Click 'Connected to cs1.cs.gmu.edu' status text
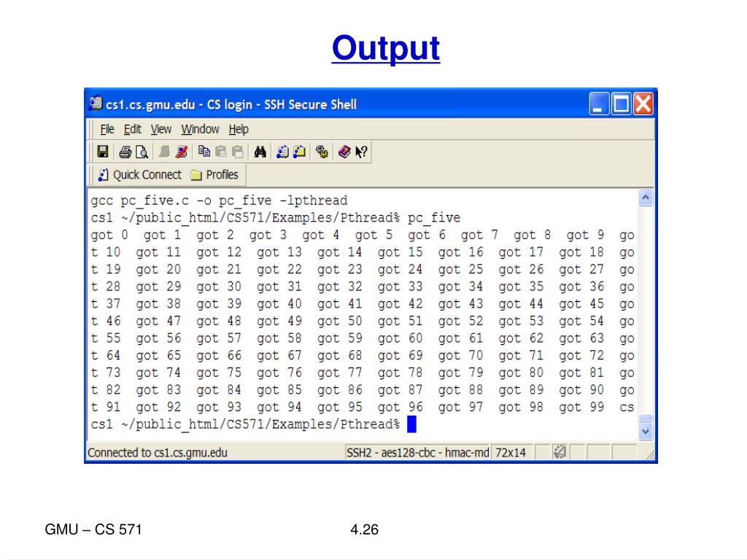Image resolution: width=747 pixels, height=560 pixels. pos(158,452)
